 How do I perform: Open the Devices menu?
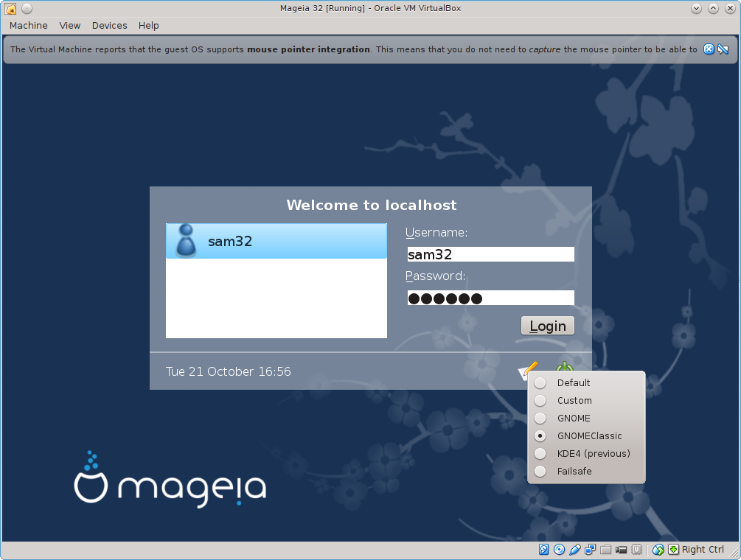tap(110, 26)
